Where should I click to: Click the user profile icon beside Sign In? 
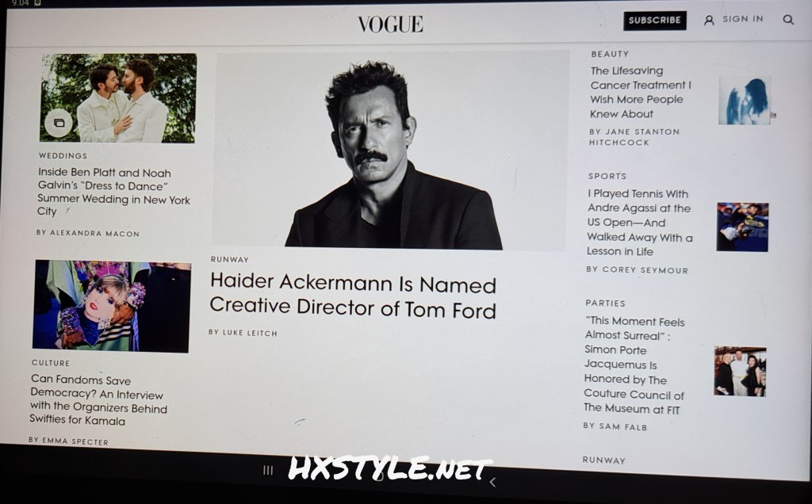(x=709, y=20)
